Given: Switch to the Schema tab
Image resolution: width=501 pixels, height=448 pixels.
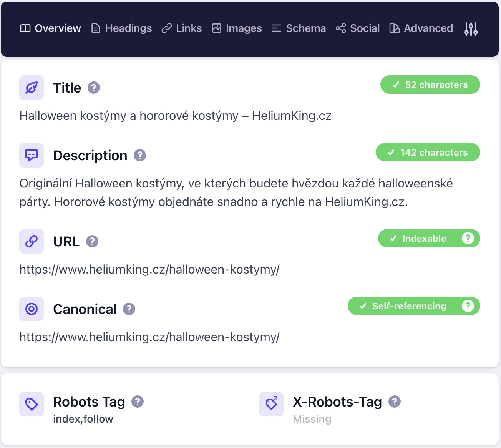Looking at the screenshot, I should coord(299,28).
